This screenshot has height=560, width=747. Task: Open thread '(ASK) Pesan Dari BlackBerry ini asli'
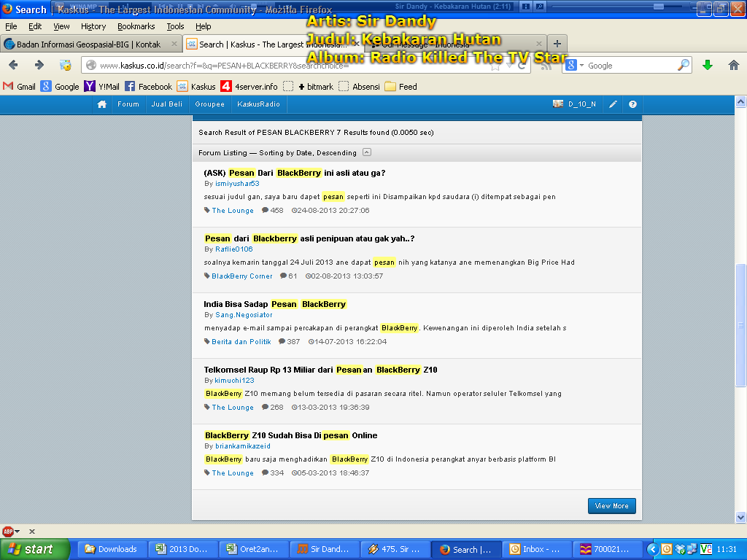point(295,173)
